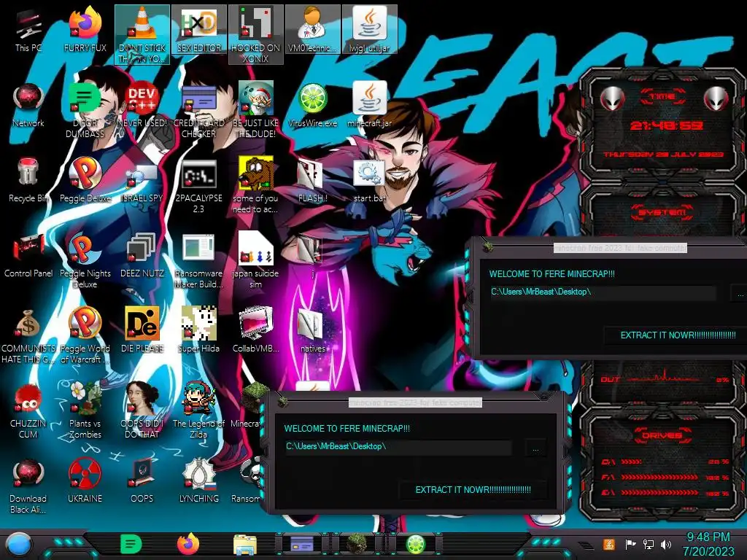Launch The Legend of Zilda

[198, 411]
